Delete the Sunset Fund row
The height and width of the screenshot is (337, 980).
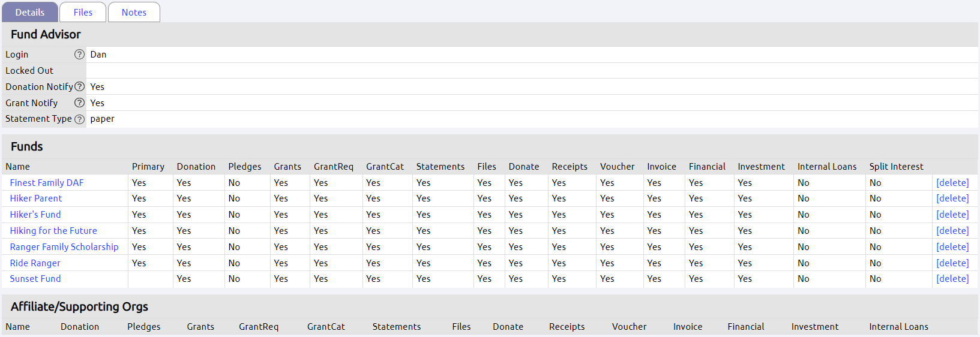coord(952,279)
